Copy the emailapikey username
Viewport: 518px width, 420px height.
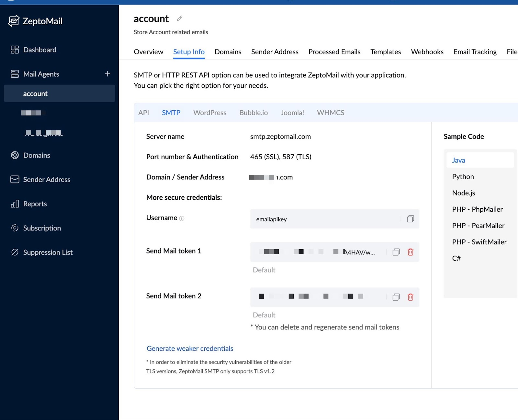[x=411, y=219]
